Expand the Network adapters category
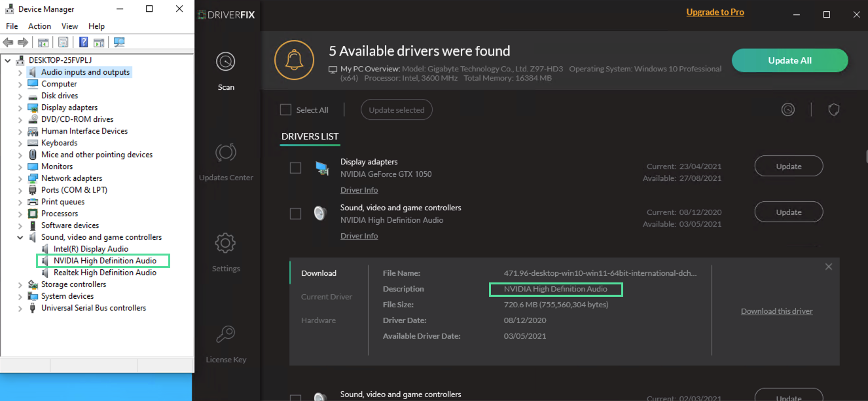The image size is (868, 401). (x=20, y=178)
